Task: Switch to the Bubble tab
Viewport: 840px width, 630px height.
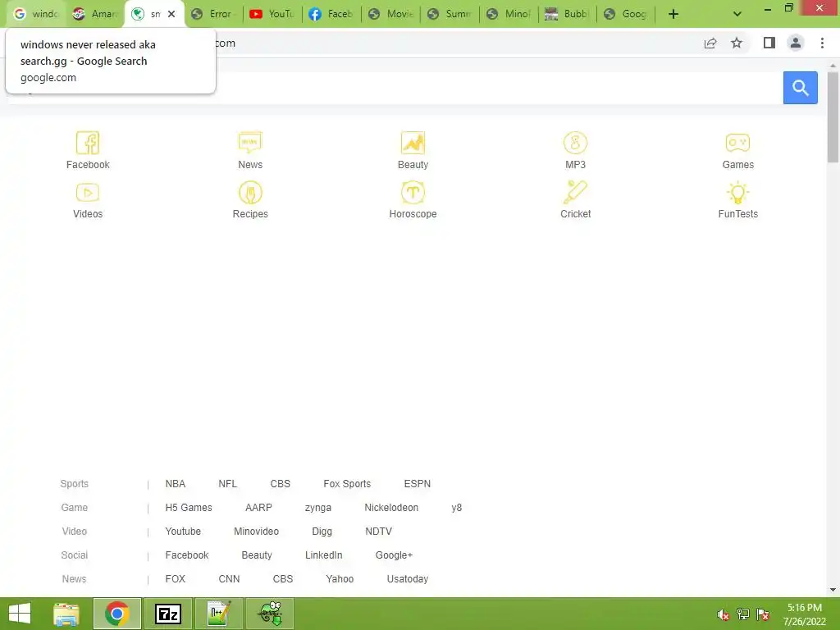Action: pyautogui.click(x=568, y=14)
